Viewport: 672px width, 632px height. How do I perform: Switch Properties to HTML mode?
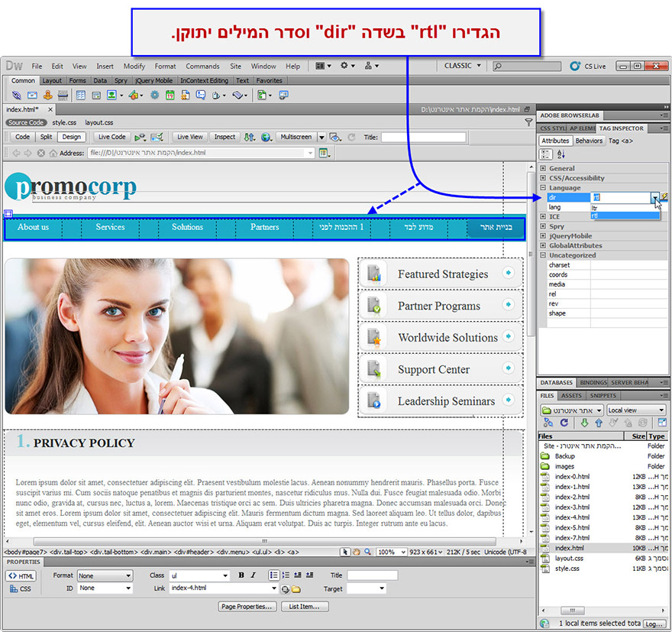click(x=21, y=576)
